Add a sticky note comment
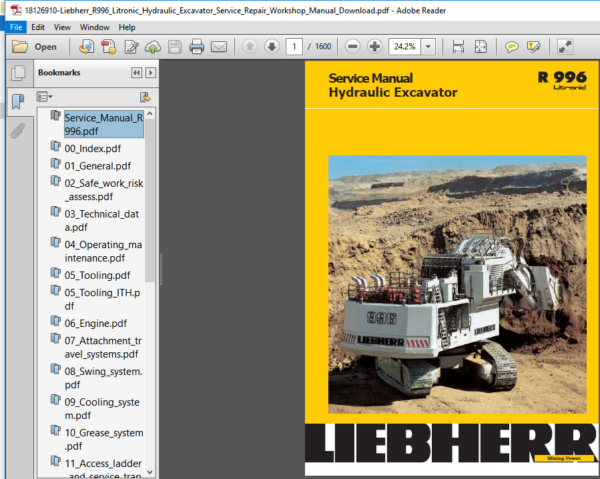600x479 pixels. tap(512, 47)
